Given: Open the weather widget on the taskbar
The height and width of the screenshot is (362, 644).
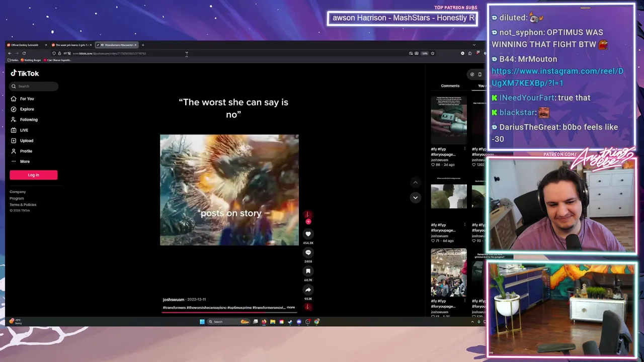Looking at the screenshot, I should [x=15, y=321].
